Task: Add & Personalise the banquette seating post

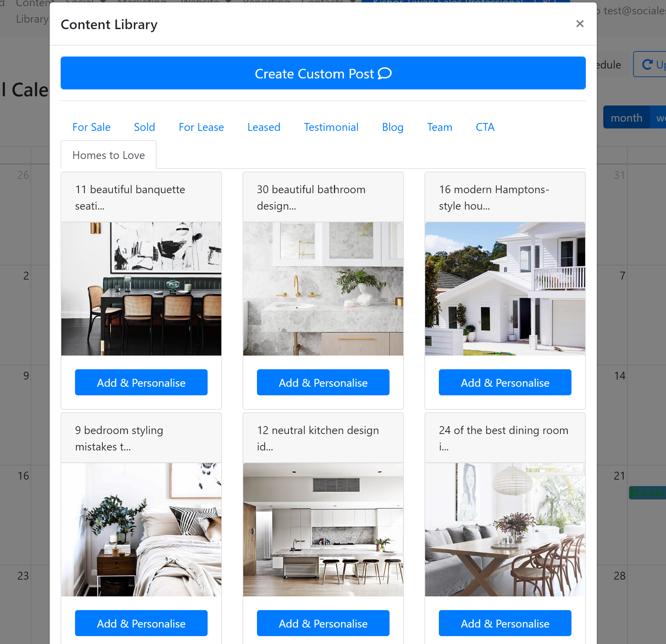Action: pyautogui.click(x=141, y=382)
